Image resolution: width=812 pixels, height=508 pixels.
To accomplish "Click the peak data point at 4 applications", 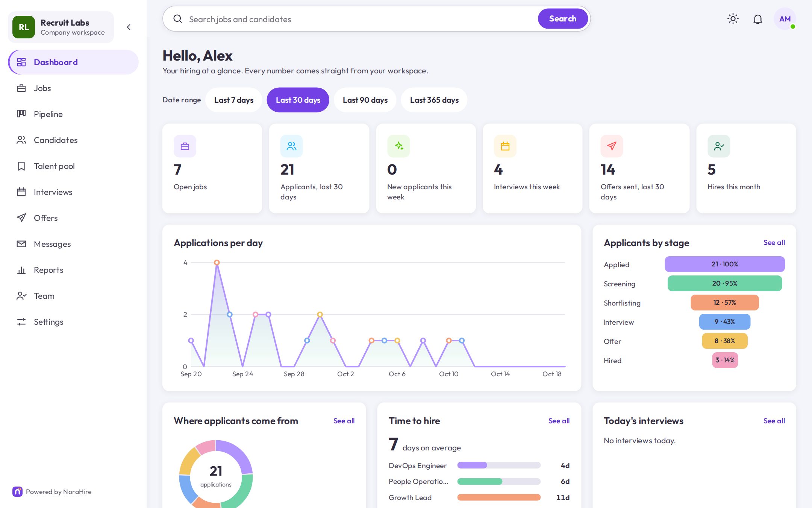I will click(217, 263).
